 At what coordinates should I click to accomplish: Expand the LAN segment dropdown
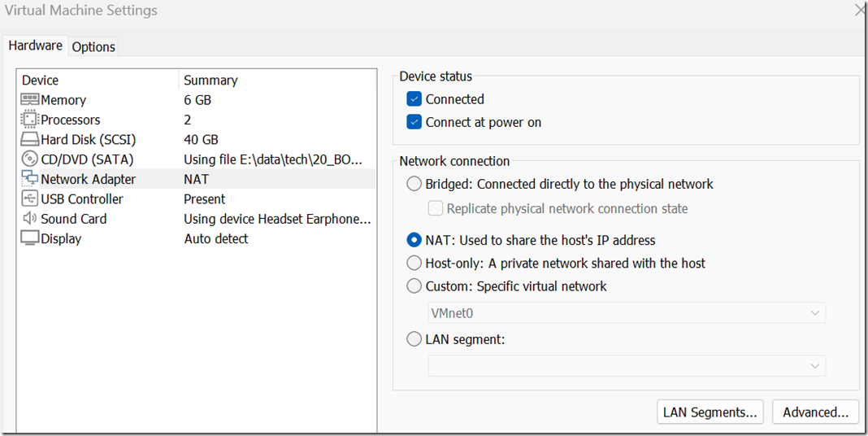626,366
